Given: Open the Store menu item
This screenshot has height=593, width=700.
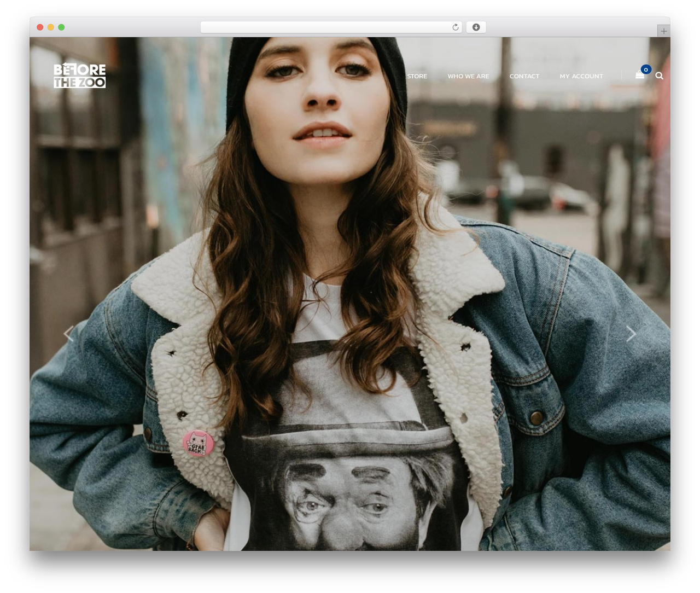Looking at the screenshot, I should coord(417,76).
